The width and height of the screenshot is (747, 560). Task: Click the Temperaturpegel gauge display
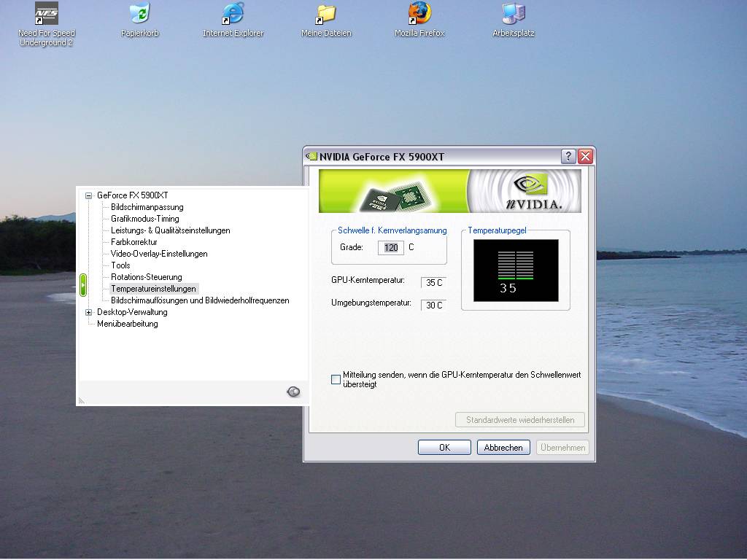(x=516, y=271)
